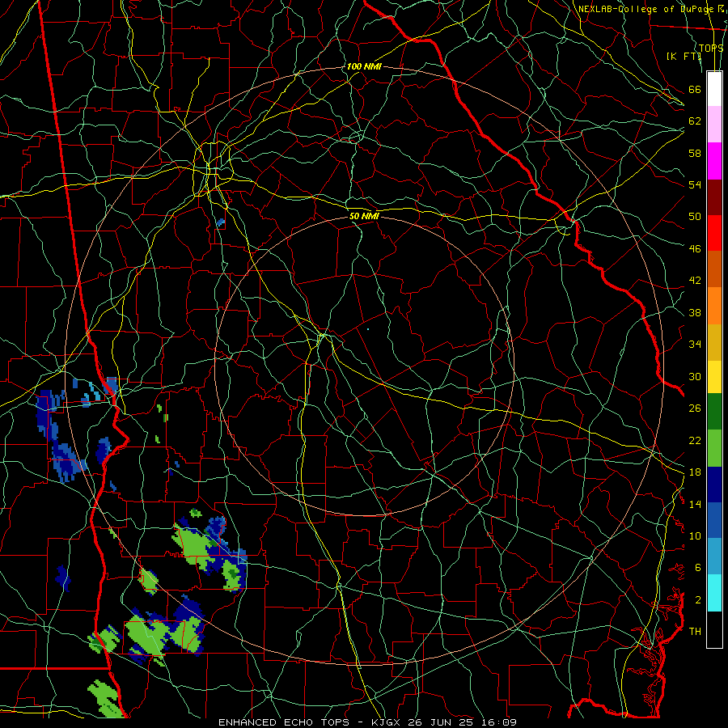
Task: Choose the navy swatch between 14 and 18
Action: pyautogui.click(x=714, y=485)
